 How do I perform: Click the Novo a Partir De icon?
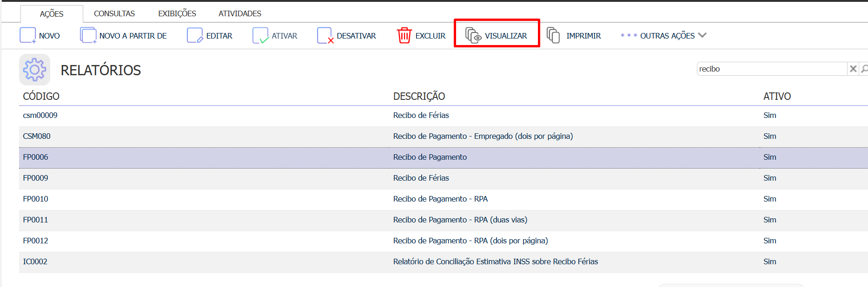coord(88,35)
